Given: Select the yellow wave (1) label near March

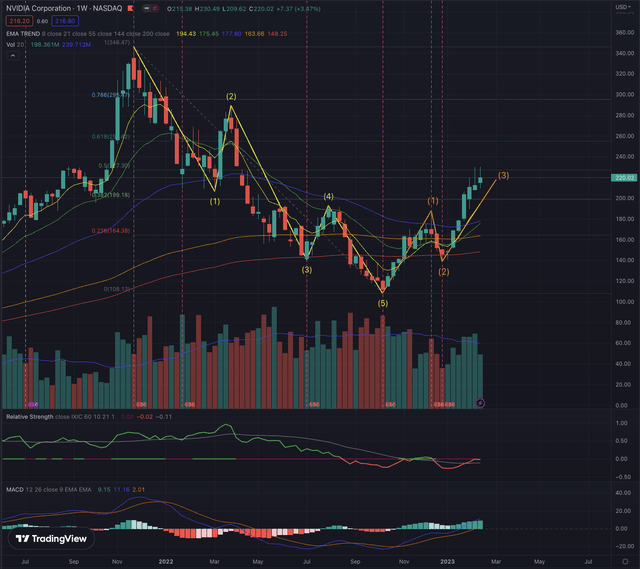Looking at the screenshot, I should pos(215,201).
